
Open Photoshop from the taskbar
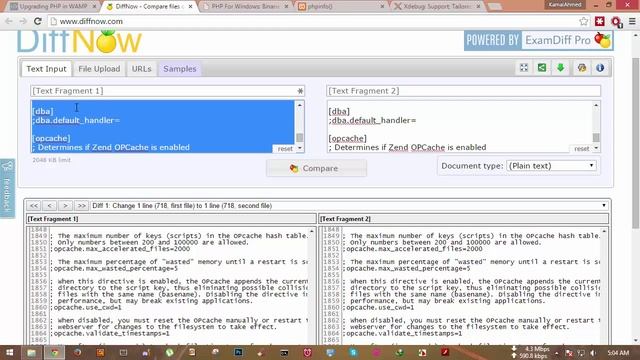click(238, 353)
